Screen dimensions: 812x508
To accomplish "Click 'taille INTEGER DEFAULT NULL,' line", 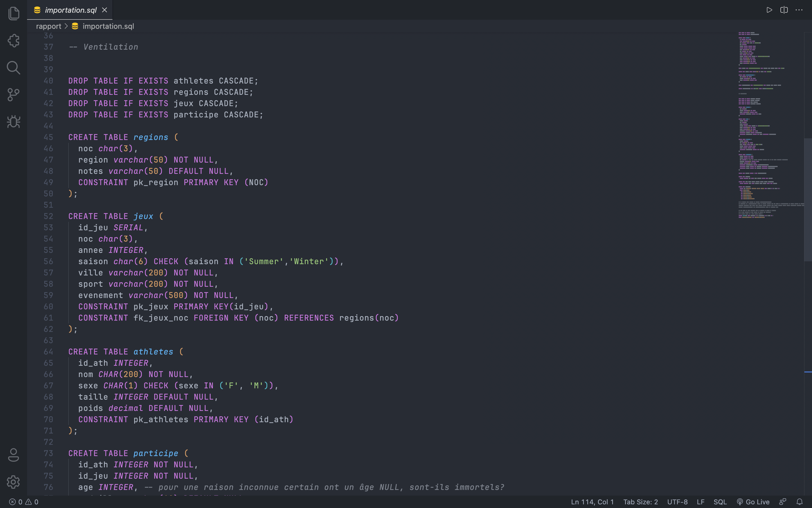I will pyautogui.click(x=148, y=397).
